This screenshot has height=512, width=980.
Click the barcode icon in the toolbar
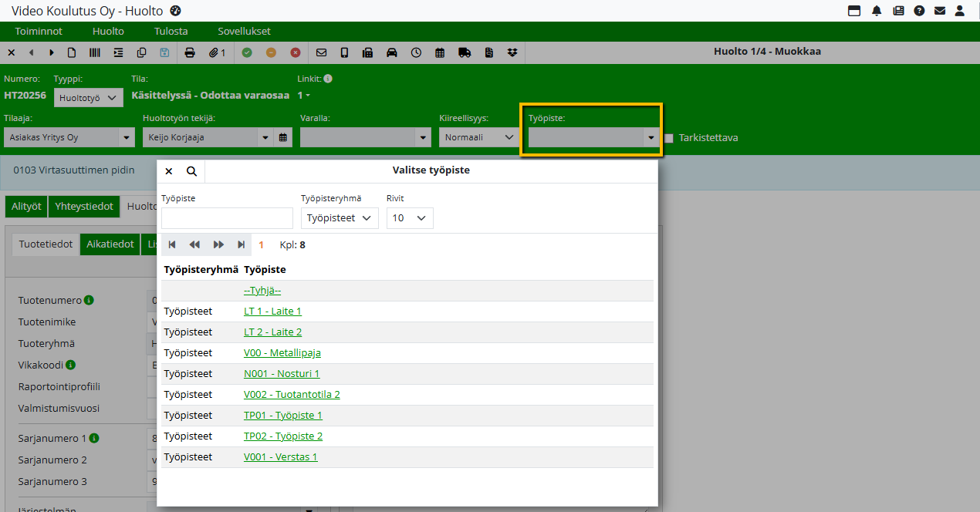(95, 52)
